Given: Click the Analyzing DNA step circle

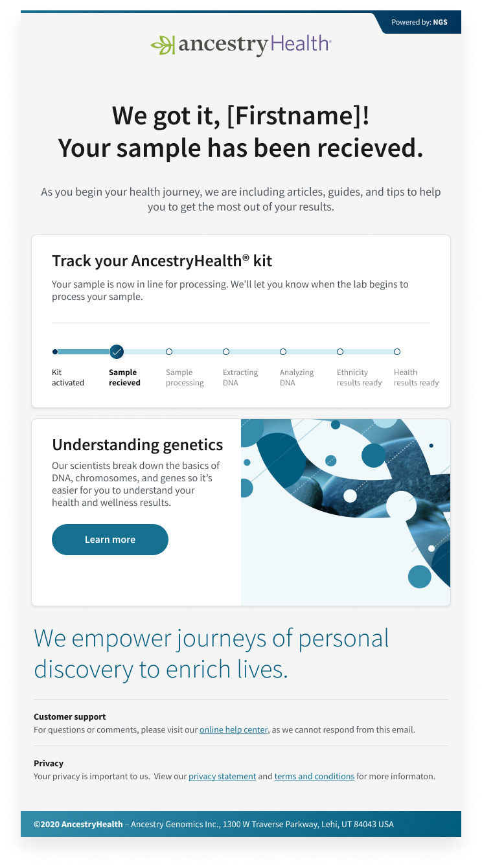Looking at the screenshot, I should [283, 352].
